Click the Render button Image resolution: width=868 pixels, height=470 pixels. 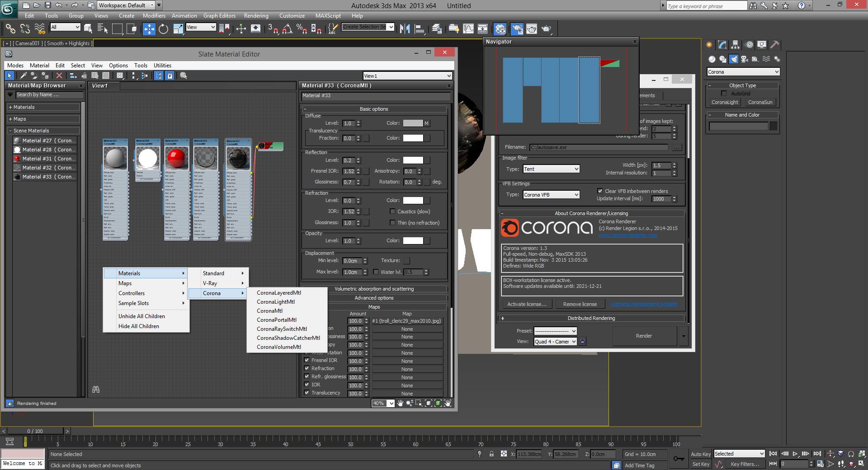click(x=644, y=336)
